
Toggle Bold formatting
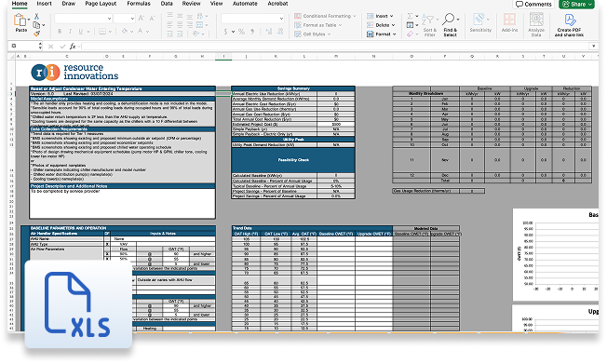60,32
